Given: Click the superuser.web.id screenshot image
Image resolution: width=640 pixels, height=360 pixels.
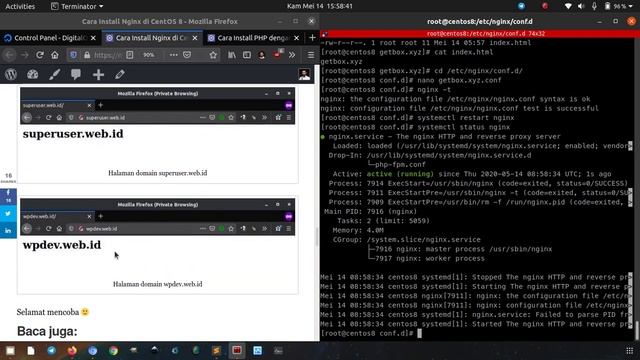Looking at the screenshot, I should tap(158, 125).
